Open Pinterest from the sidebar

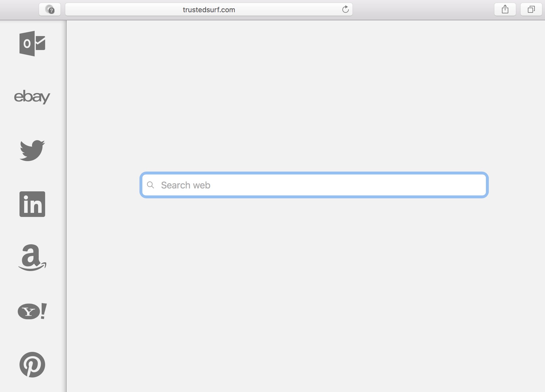coord(32,365)
